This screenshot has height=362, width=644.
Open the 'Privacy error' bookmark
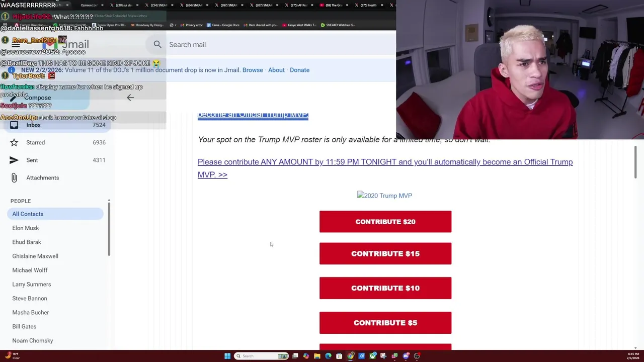coord(192,25)
